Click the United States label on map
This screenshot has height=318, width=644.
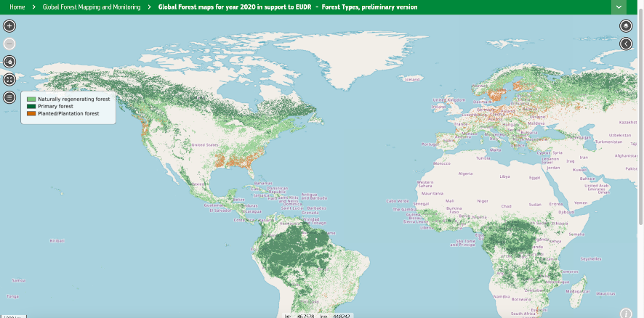click(x=204, y=145)
